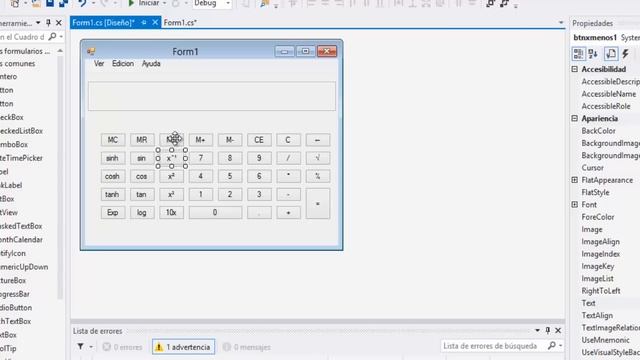
Task: Sort properties alphabetically
Action: [593, 53]
